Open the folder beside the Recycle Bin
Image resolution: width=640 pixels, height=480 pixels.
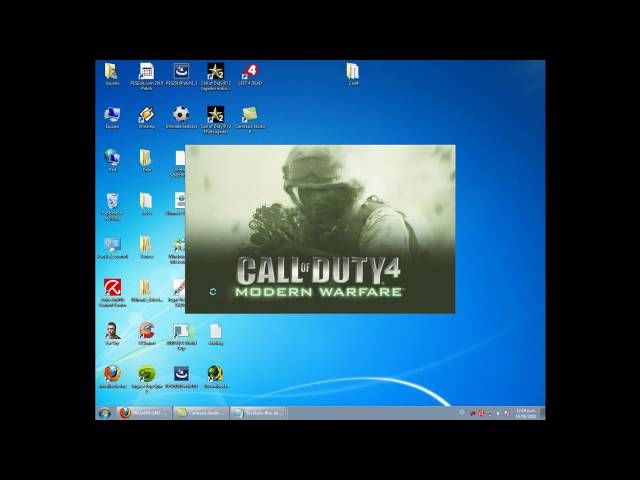pos(147,204)
